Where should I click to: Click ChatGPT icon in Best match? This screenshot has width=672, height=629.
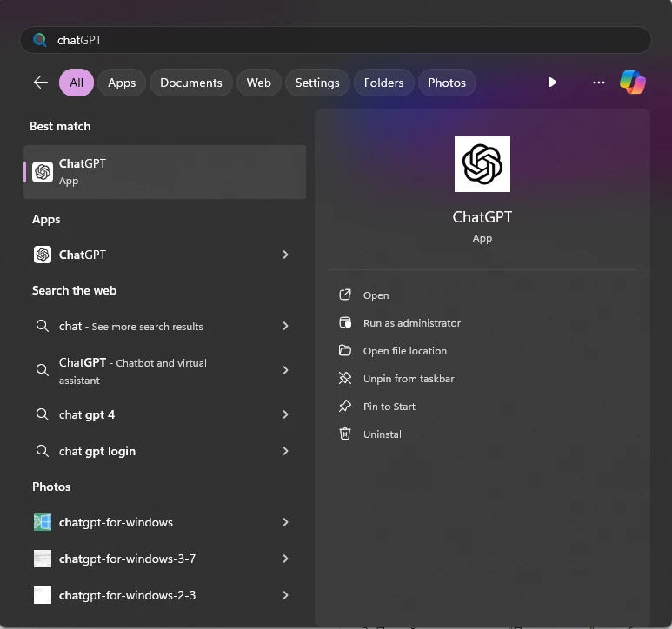pos(43,172)
